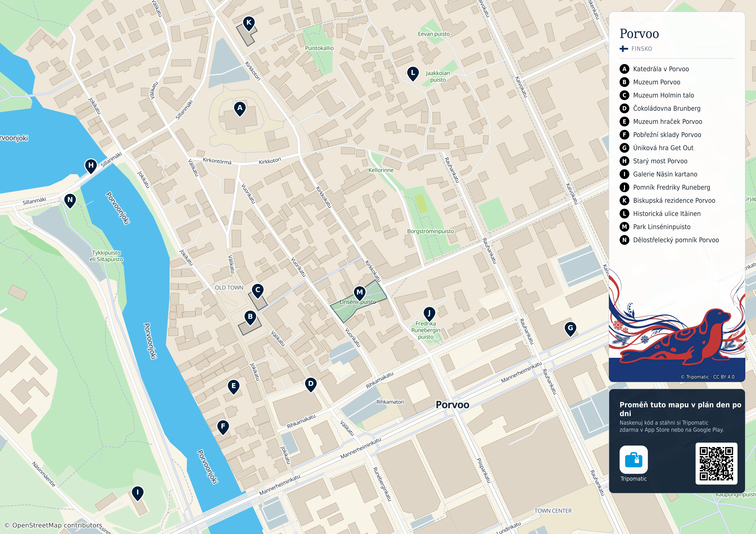Select map pin L near Jaakkolan puisto
The width and height of the screenshot is (756, 534).
point(413,74)
